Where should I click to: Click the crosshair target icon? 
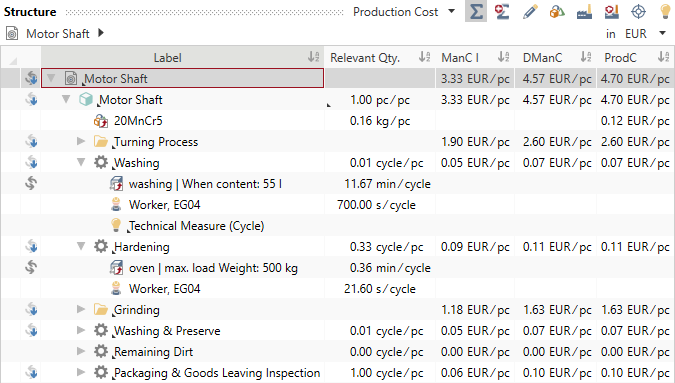[x=638, y=12]
